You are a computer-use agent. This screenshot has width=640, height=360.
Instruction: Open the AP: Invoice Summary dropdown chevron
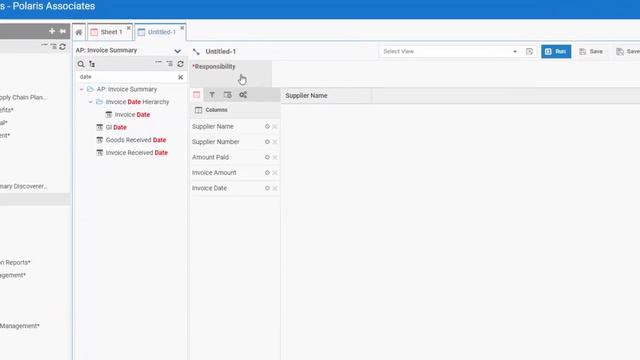pyautogui.click(x=178, y=51)
